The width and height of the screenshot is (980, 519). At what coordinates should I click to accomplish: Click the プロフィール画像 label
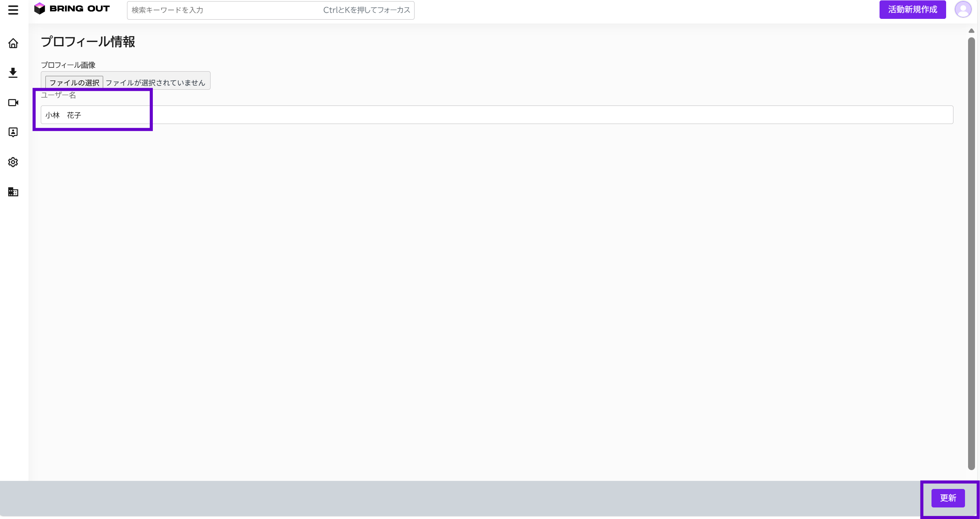(x=68, y=65)
